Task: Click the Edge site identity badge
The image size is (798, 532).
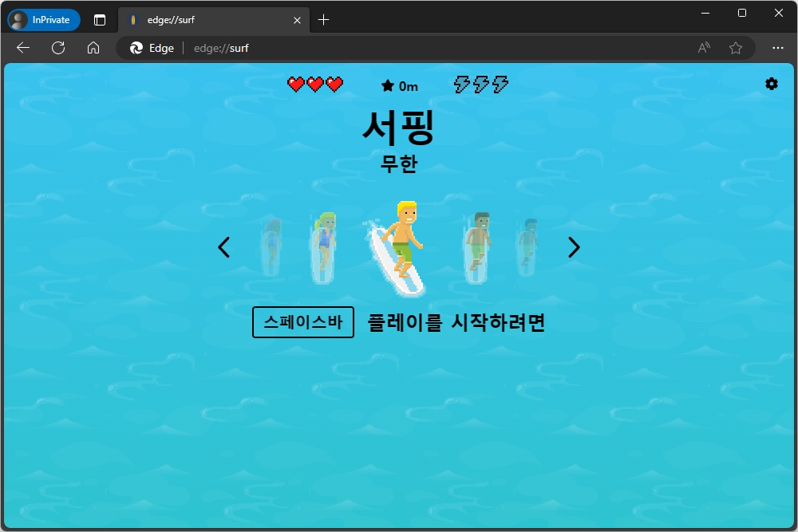Action: 152,48
